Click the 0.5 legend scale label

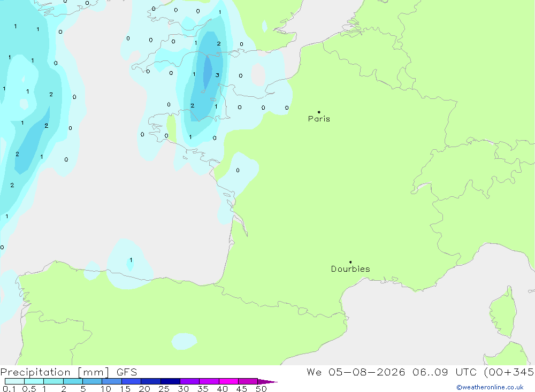coord(29,389)
